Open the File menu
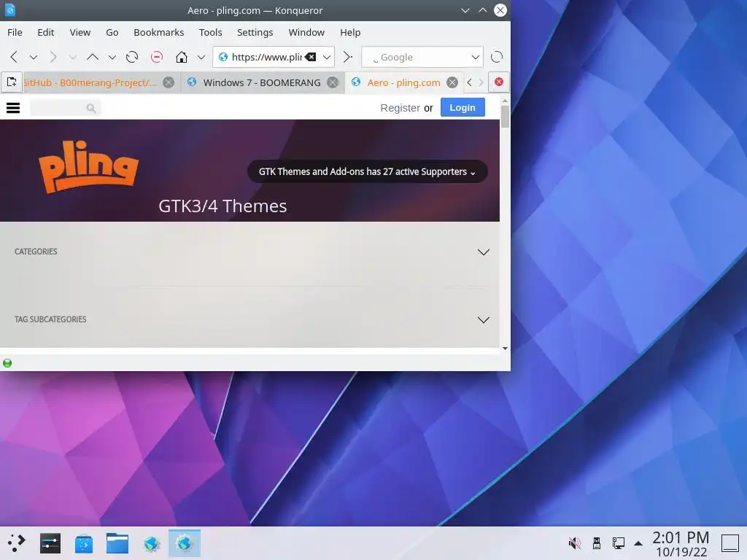The image size is (747, 560). coord(15,32)
